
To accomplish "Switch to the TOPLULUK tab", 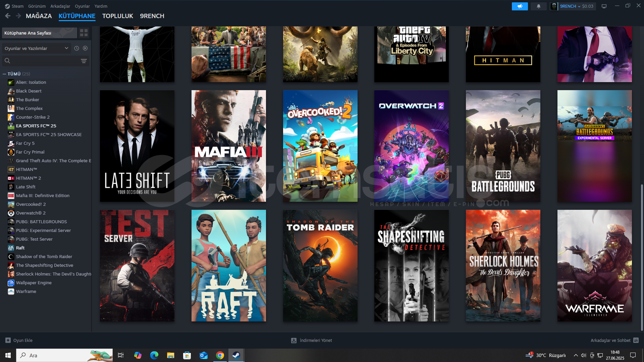I will pos(118,16).
